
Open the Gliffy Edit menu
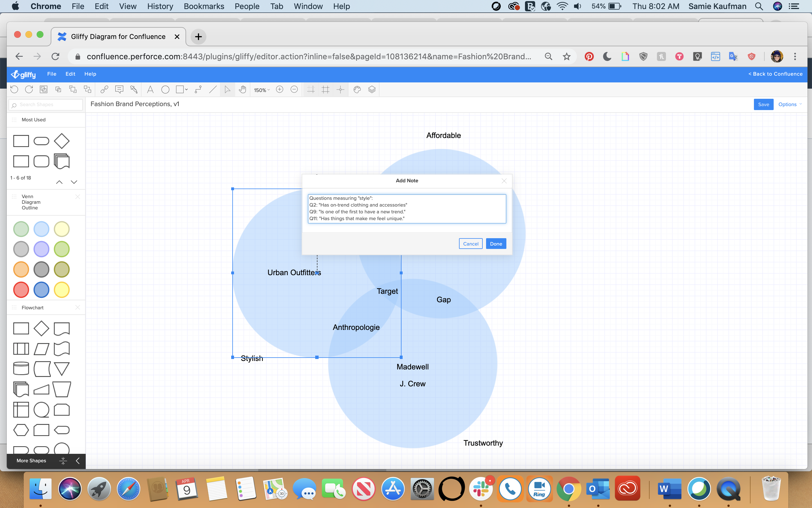pyautogui.click(x=70, y=74)
